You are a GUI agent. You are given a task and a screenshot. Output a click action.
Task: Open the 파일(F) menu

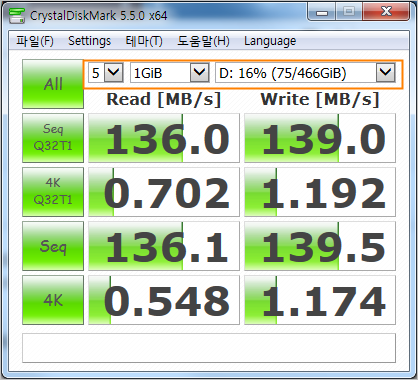(35, 41)
